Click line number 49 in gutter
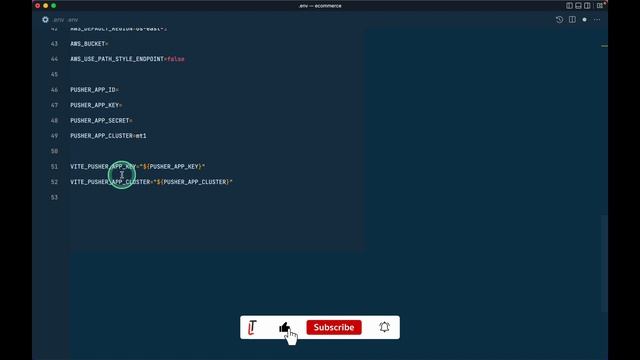The height and width of the screenshot is (360, 640). [x=54, y=136]
